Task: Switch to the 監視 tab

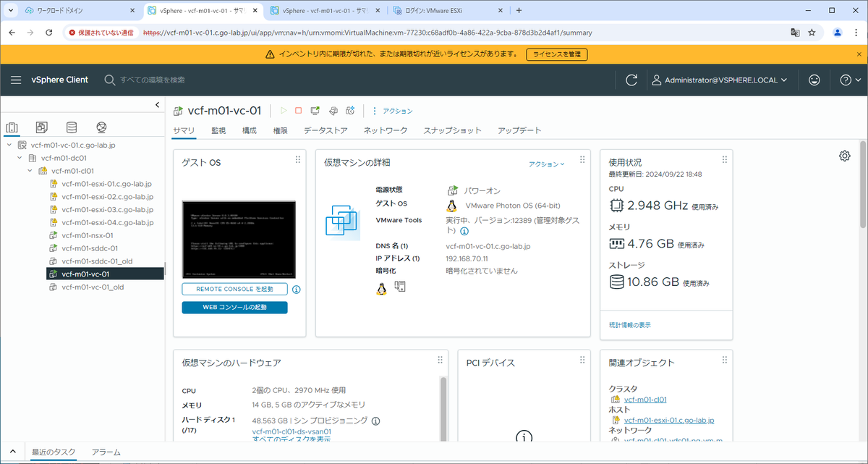Action: [x=218, y=130]
